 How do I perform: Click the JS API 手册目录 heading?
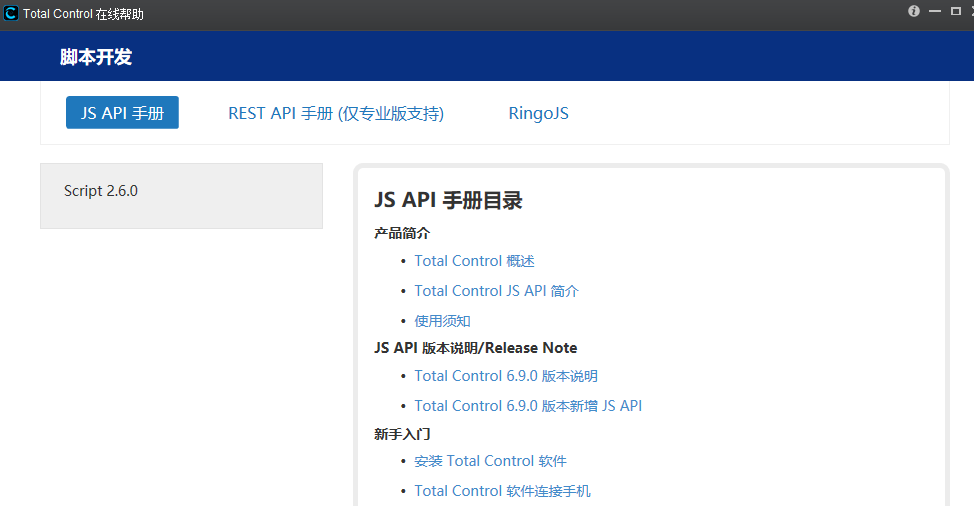pyautogui.click(x=448, y=200)
